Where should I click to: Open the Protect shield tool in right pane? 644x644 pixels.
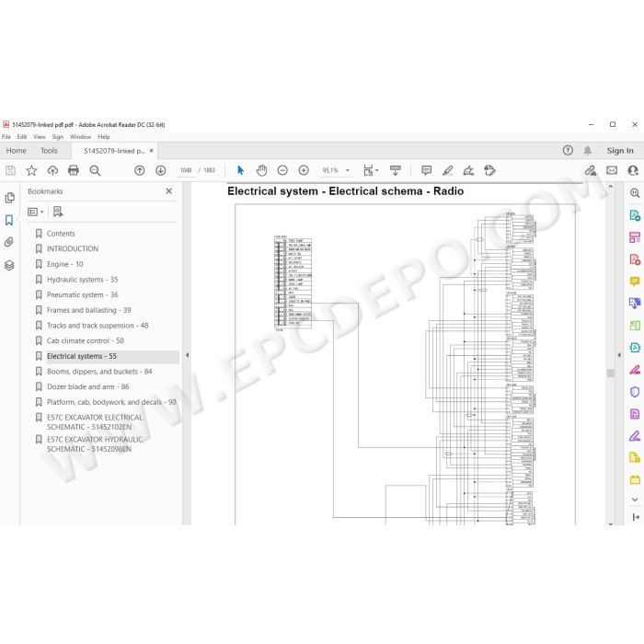click(635, 392)
